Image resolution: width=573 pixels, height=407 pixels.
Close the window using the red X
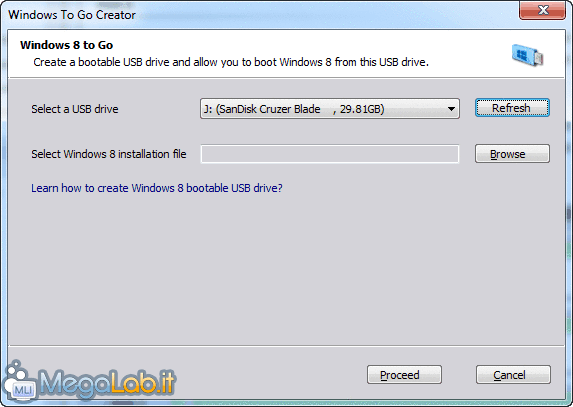[x=542, y=10]
